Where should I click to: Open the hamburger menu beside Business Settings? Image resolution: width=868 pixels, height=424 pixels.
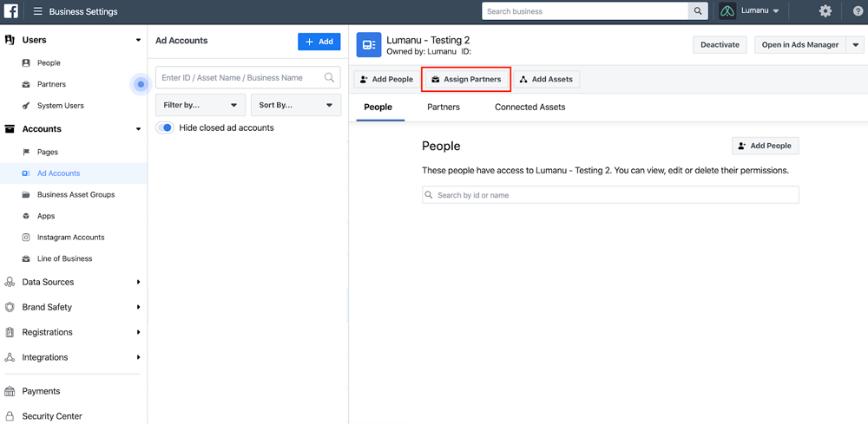pos(37,11)
